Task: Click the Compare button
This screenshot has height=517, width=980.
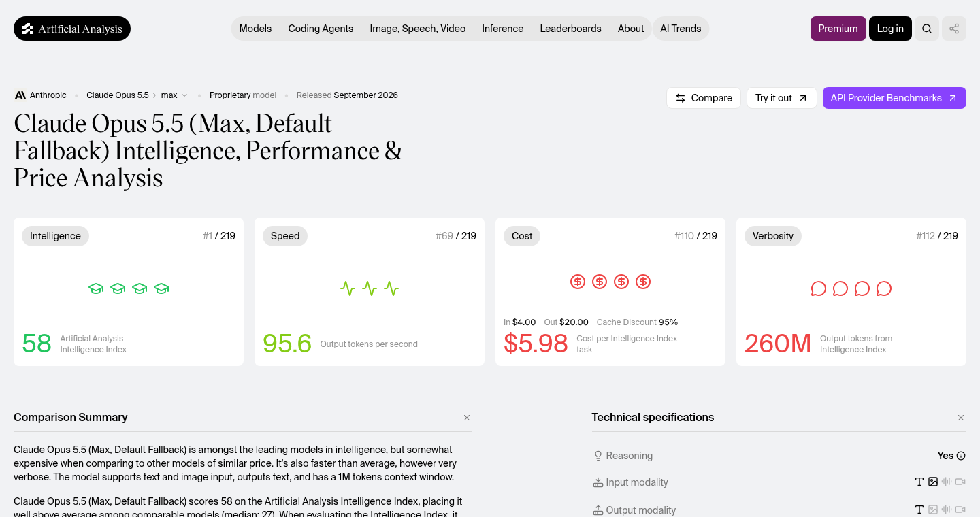Action: pos(704,98)
